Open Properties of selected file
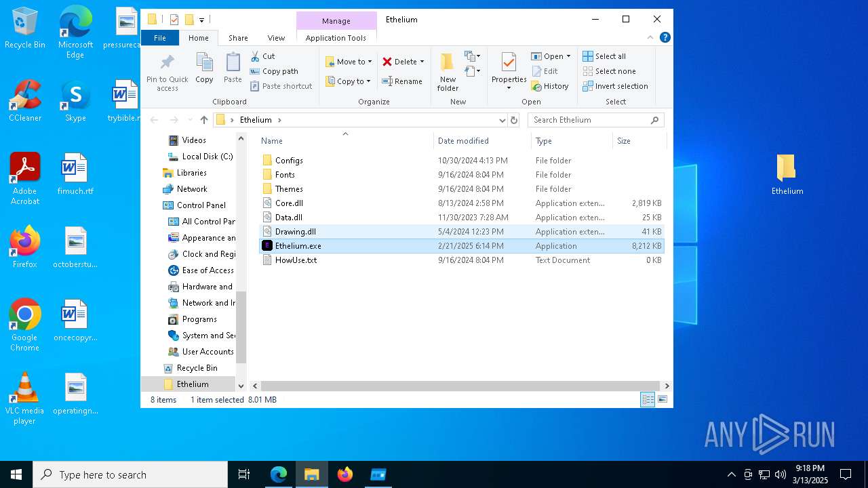The width and height of the screenshot is (868, 488). tap(509, 72)
